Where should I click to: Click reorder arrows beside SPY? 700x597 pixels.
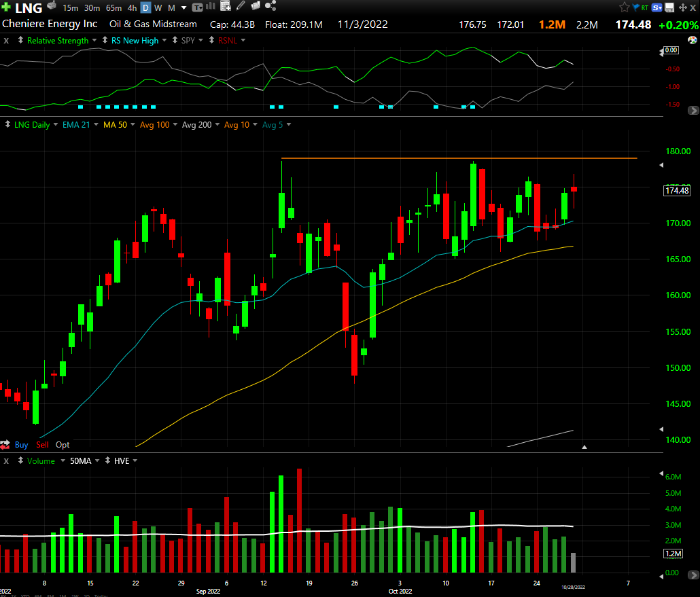[175, 40]
